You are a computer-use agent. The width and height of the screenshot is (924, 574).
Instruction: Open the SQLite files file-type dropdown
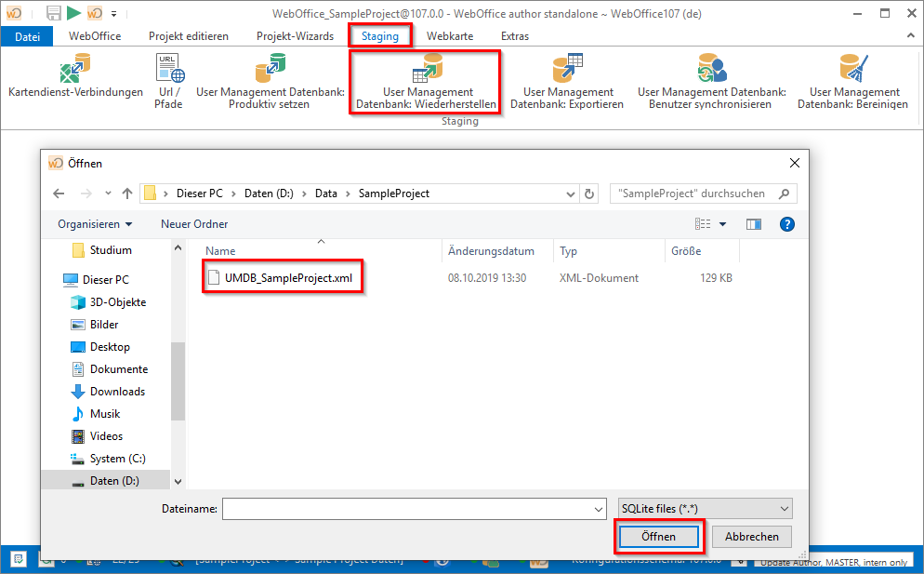705,508
